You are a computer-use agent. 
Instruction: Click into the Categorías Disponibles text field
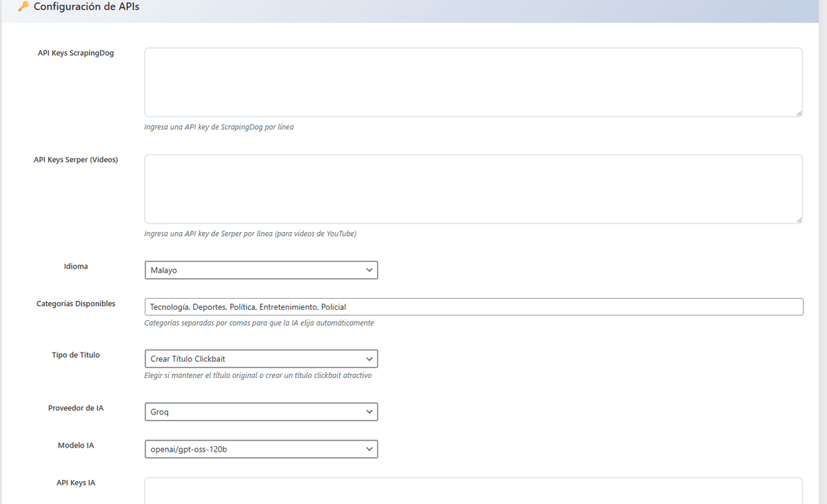point(473,307)
